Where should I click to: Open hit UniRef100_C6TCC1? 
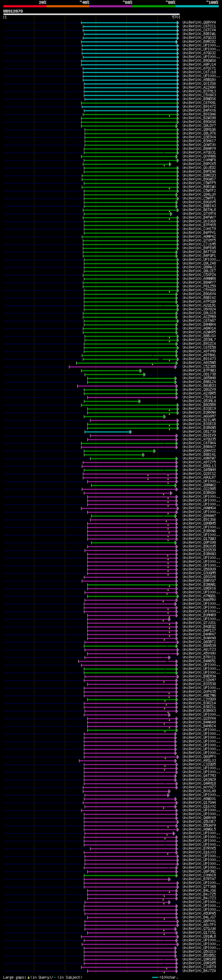click(199, 26)
